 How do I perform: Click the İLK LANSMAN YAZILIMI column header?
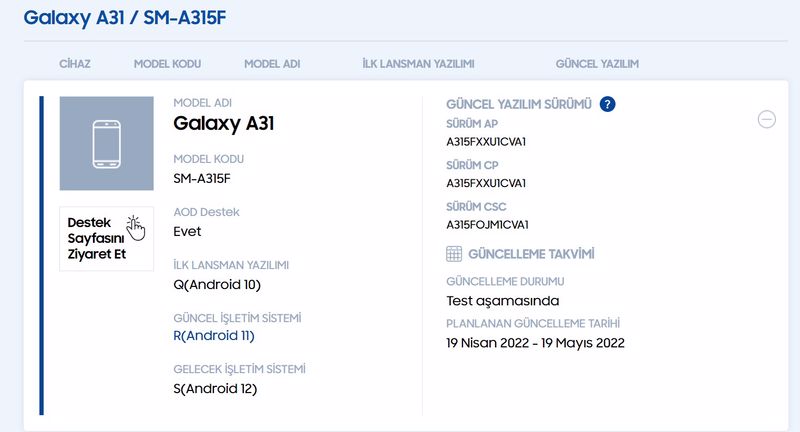pyautogui.click(x=418, y=64)
